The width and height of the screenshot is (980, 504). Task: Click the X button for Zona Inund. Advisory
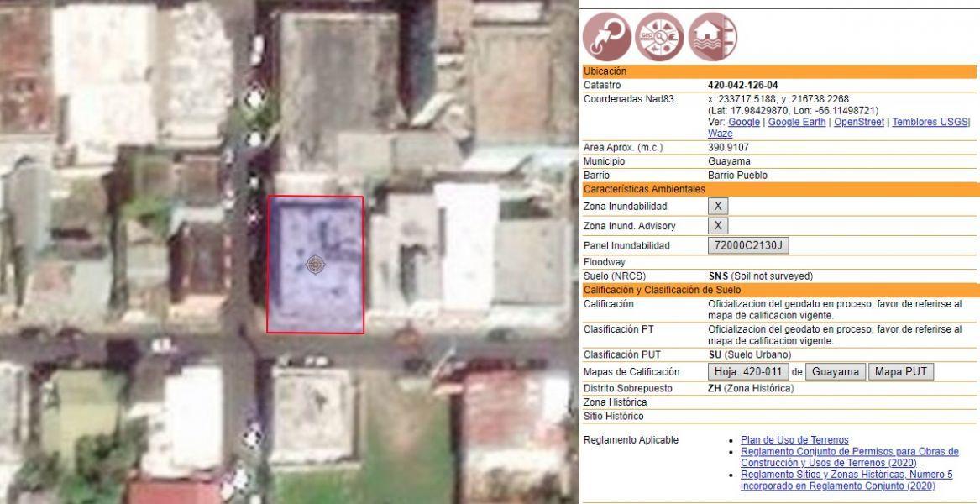[718, 226]
